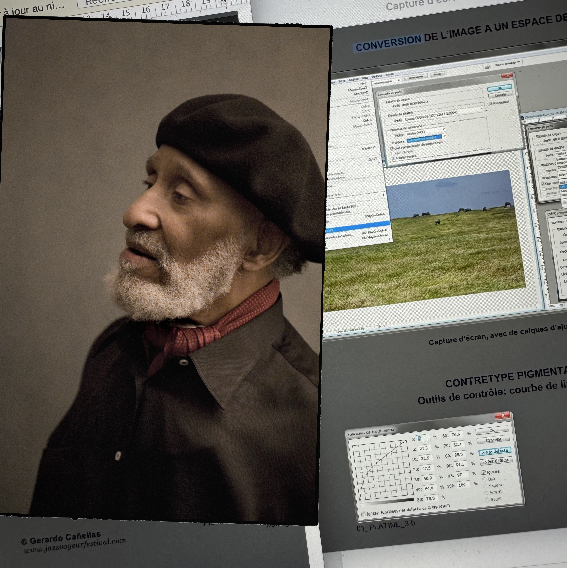Toggle the Aperçu preview checkbox in conversion dialog

click(x=491, y=103)
